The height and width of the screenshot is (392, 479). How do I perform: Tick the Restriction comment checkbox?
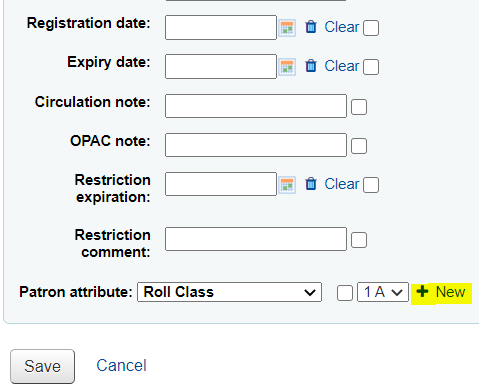point(359,240)
